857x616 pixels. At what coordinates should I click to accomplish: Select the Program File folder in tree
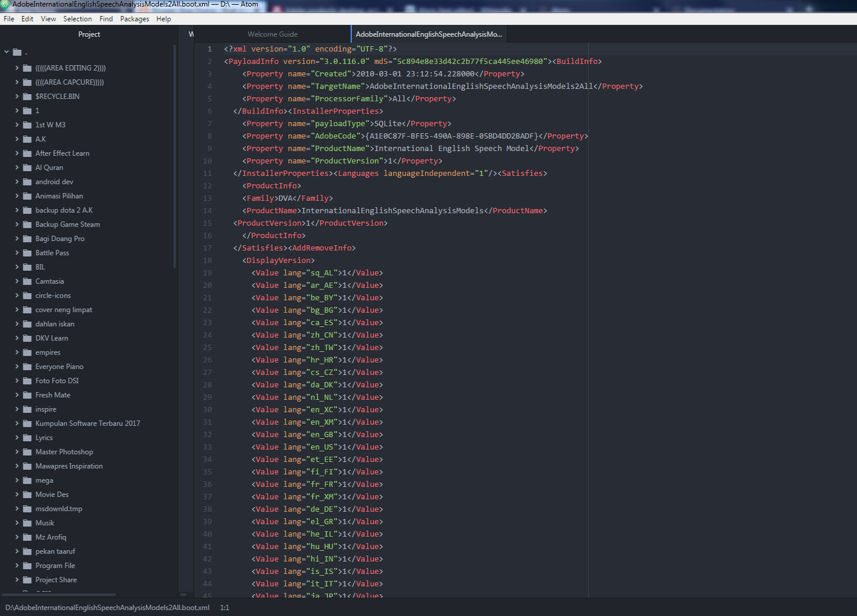[55, 566]
